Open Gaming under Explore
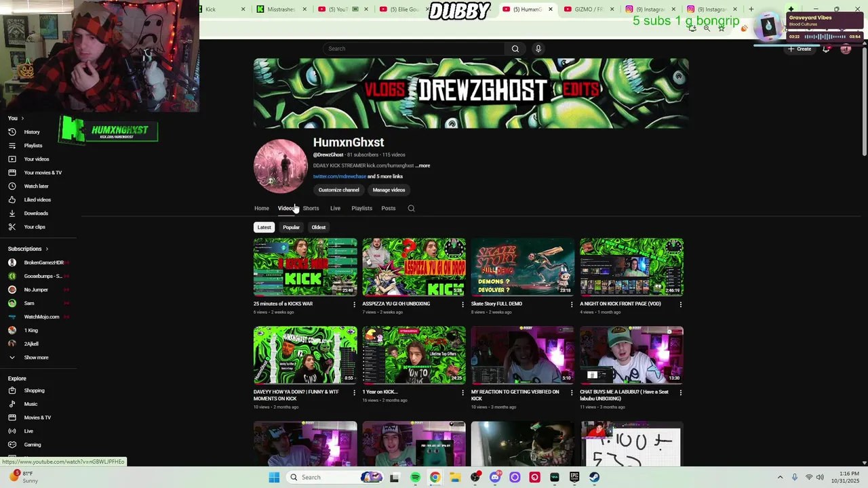 point(33,445)
